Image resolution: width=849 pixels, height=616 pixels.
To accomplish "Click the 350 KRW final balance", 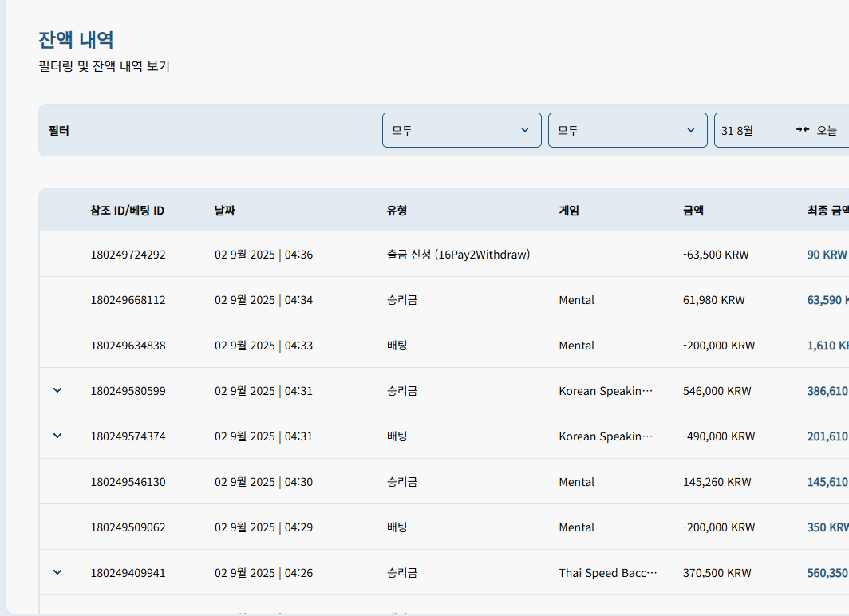I will [828, 527].
